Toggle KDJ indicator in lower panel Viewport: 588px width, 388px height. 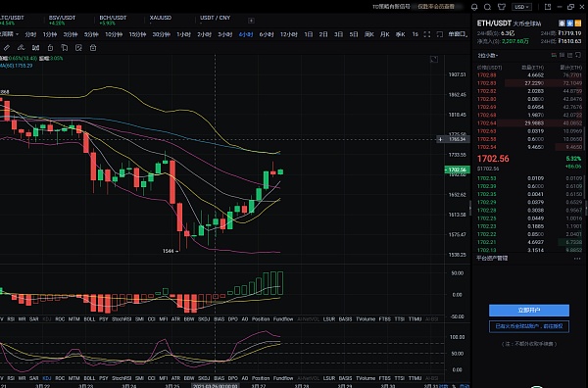pos(47,378)
